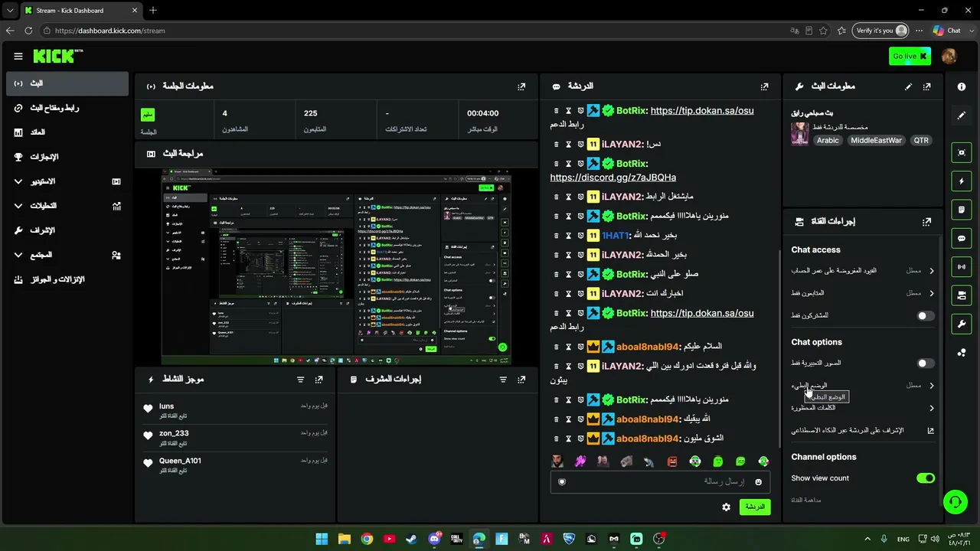Click the pencil icon in right rail
Viewport: 980px width, 551px height.
tap(962, 116)
